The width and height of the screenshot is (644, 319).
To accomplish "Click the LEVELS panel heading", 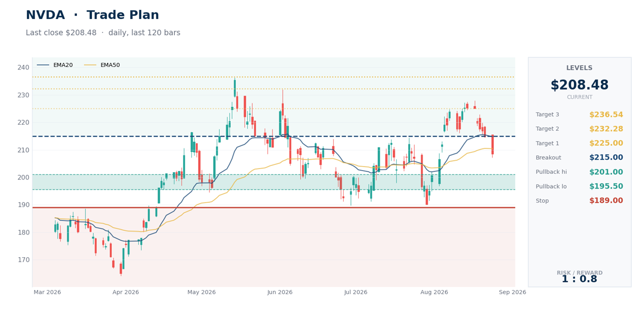I will tap(579, 68).
